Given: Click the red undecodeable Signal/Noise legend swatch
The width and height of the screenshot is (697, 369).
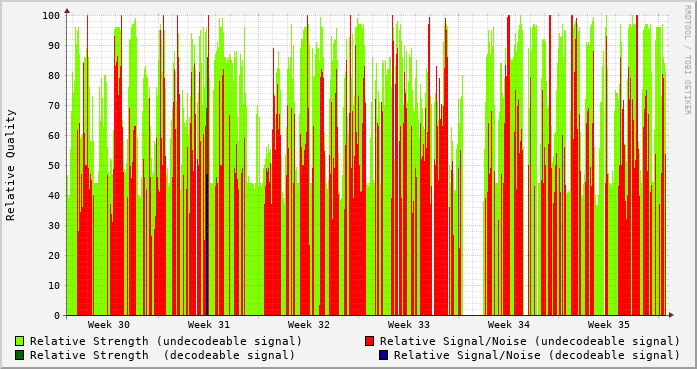Looking at the screenshot, I should 369,341.
